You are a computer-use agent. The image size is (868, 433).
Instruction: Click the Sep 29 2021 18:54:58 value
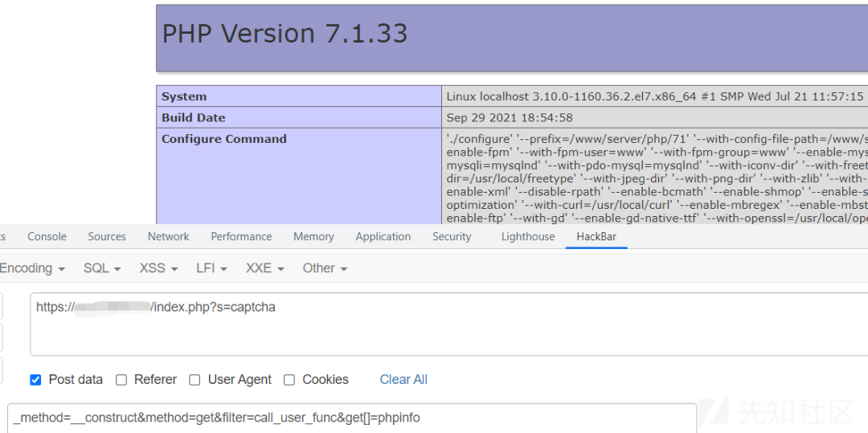(x=510, y=118)
